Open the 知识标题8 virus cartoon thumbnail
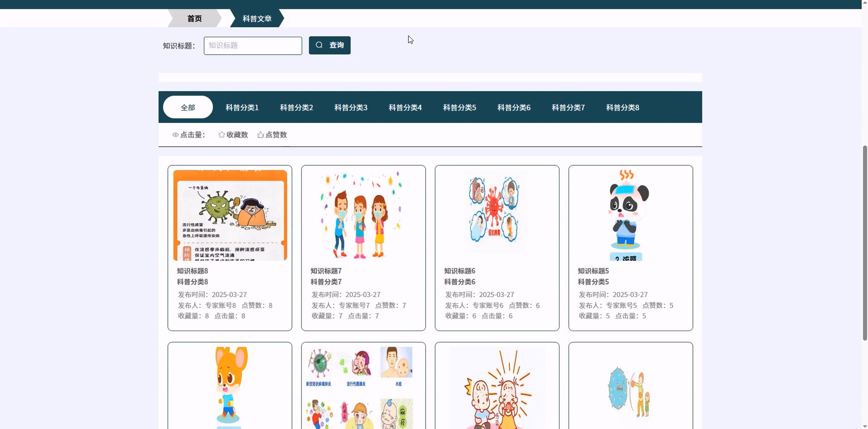 [230, 215]
